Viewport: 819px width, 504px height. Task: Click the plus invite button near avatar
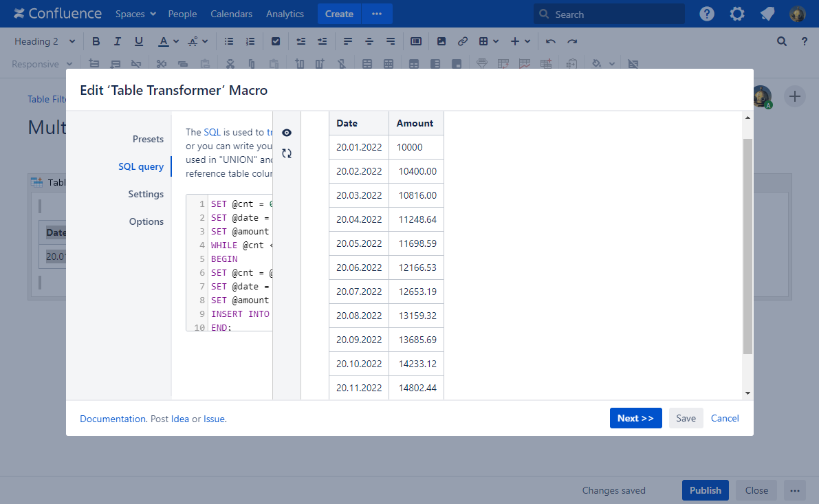pyautogui.click(x=794, y=96)
